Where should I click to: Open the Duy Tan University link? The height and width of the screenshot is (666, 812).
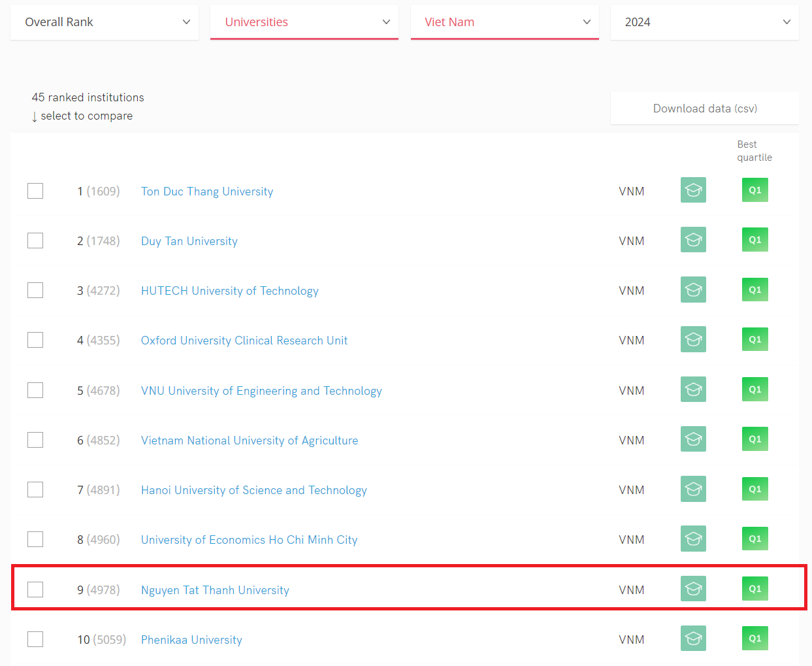[x=189, y=241]
